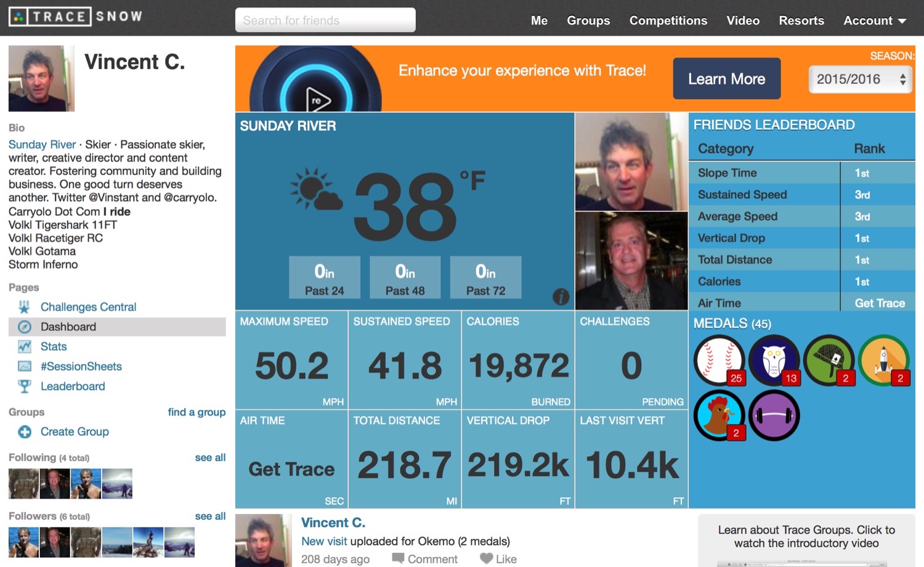Open Challenges Central trophy icon
The image size is (924, 567).
coord(24,307)
